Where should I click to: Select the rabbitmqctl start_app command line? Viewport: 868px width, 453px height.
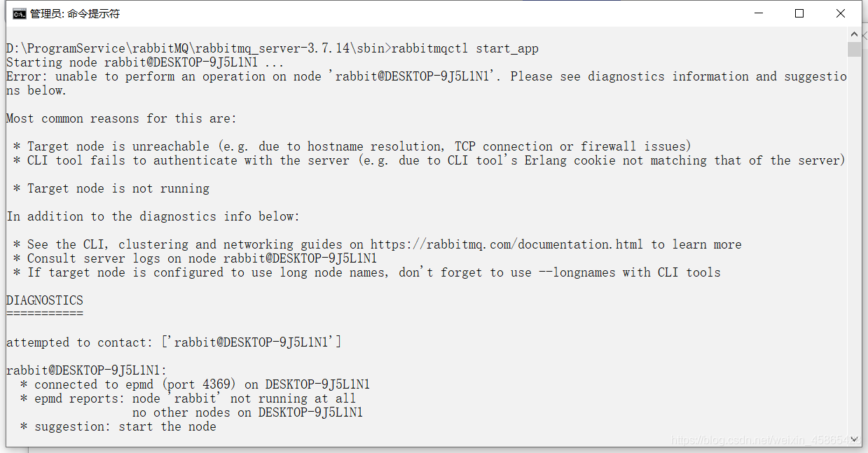[x=272, y=48]
